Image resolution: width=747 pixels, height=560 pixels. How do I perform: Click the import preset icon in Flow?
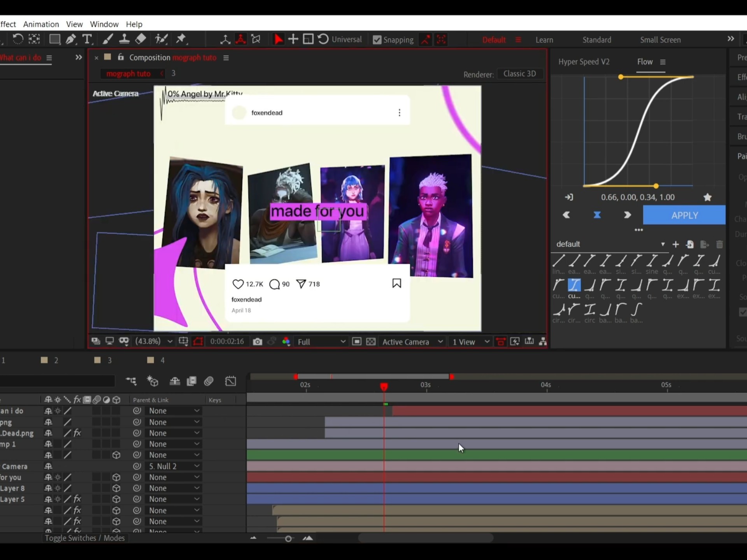pyautogui.click(x=690, y=244)
